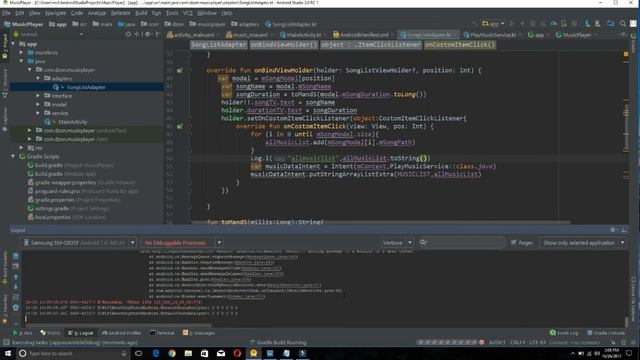Open the Refactor menu
Screen dimensions: 640x360
pos(120,13)
